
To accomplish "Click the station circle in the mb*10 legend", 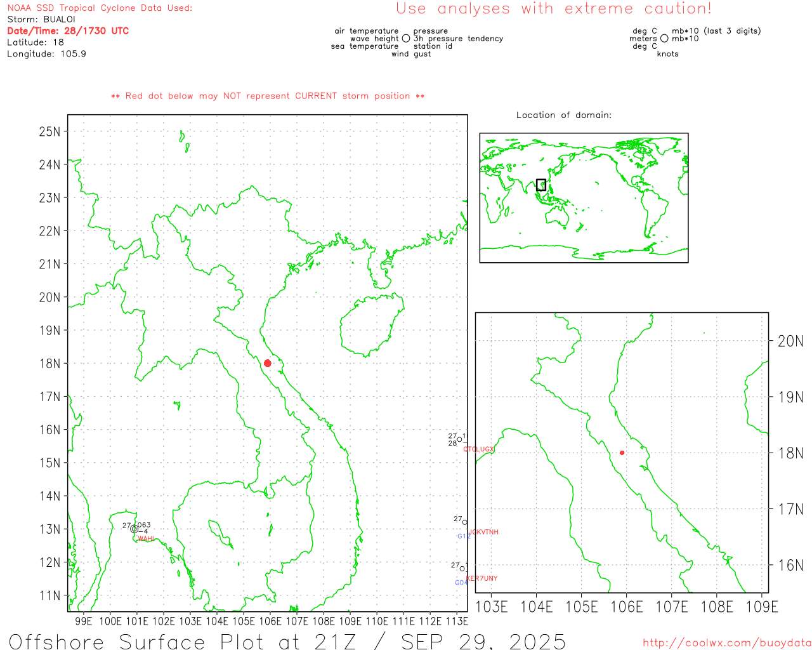I will pos(664,39).
